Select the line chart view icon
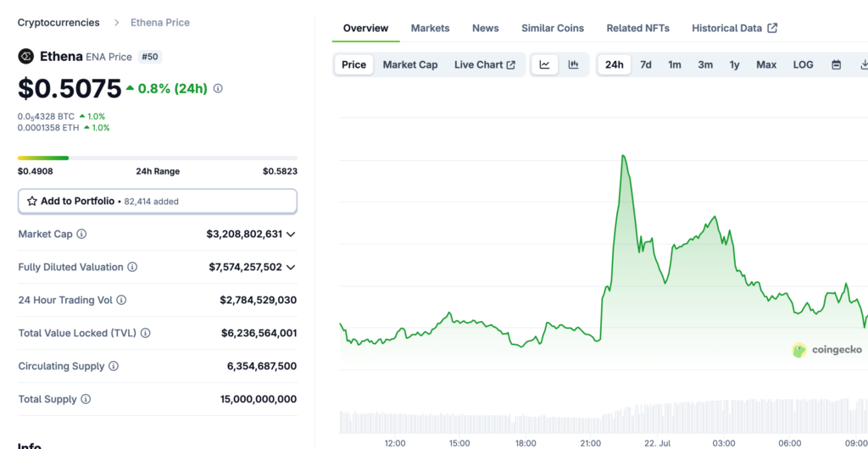 [544, 64]
